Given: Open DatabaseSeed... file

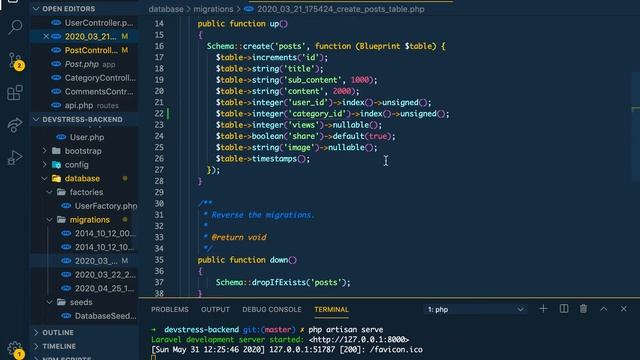Looking at the screenshot, I should [84, 316].
